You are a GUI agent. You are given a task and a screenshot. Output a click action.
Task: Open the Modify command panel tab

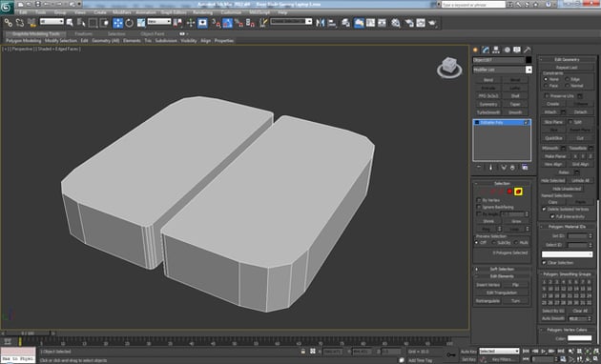[486, 50]
